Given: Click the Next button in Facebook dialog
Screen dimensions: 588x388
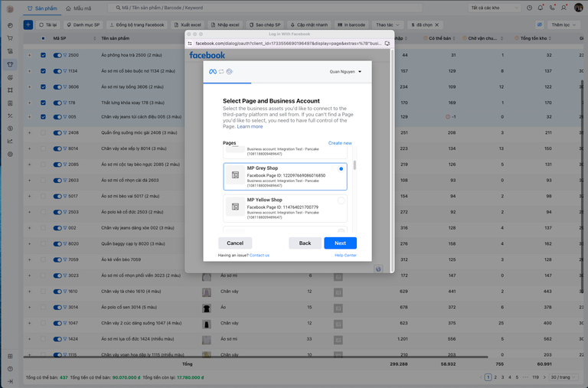Looking at the screenshot, I should [x=340, y=243].
